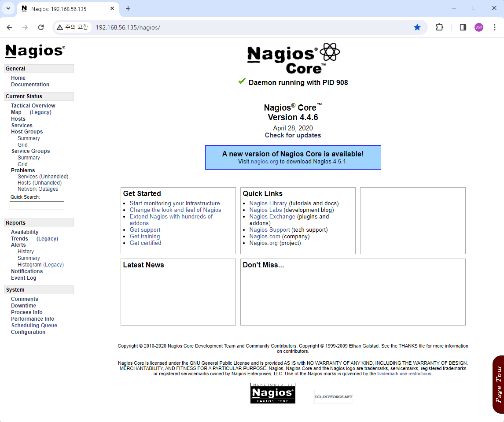Open System Comments
The height and width of the screenshot is (422, 504).
(24, 299)
